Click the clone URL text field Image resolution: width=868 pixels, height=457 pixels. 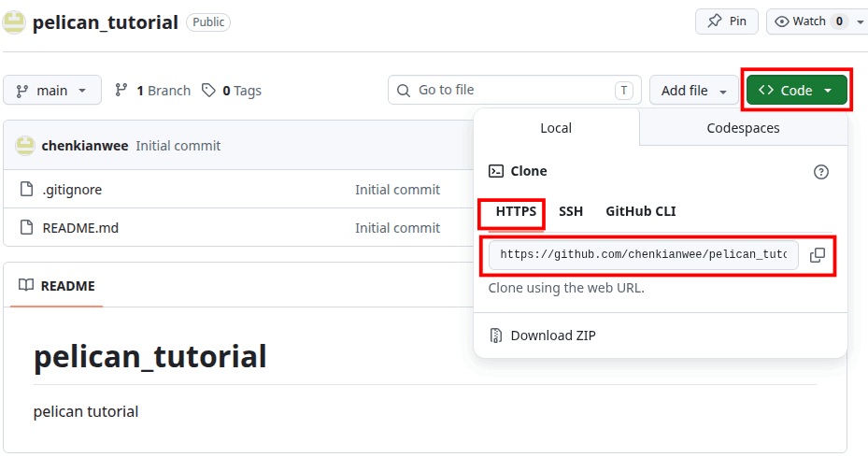click(x=643, y=255)
